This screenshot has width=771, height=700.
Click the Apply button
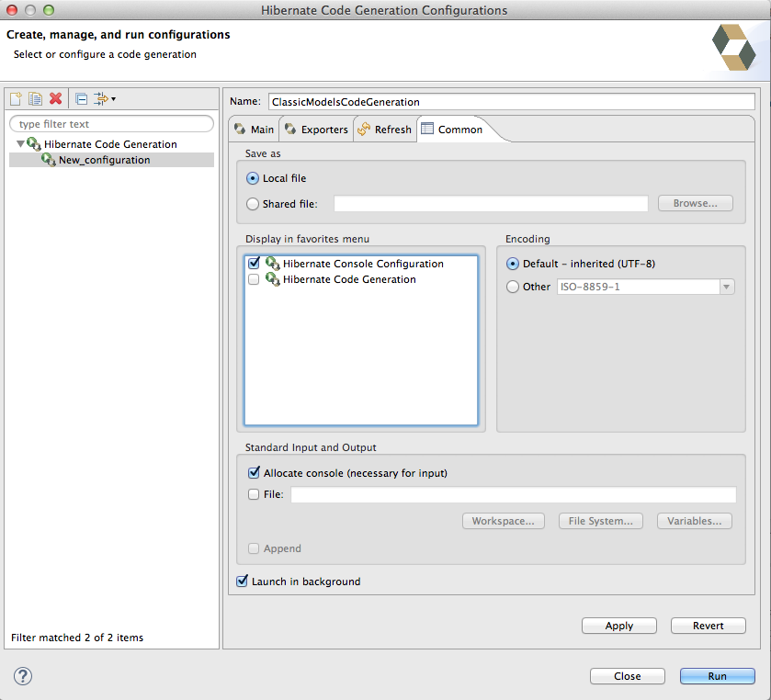pyautogui.click(x=619, y=626)
